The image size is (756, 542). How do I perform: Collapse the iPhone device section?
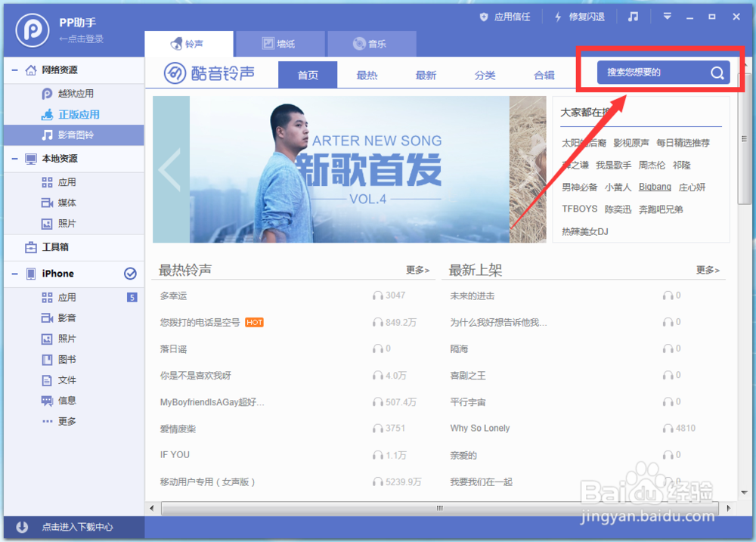point(15,274)
